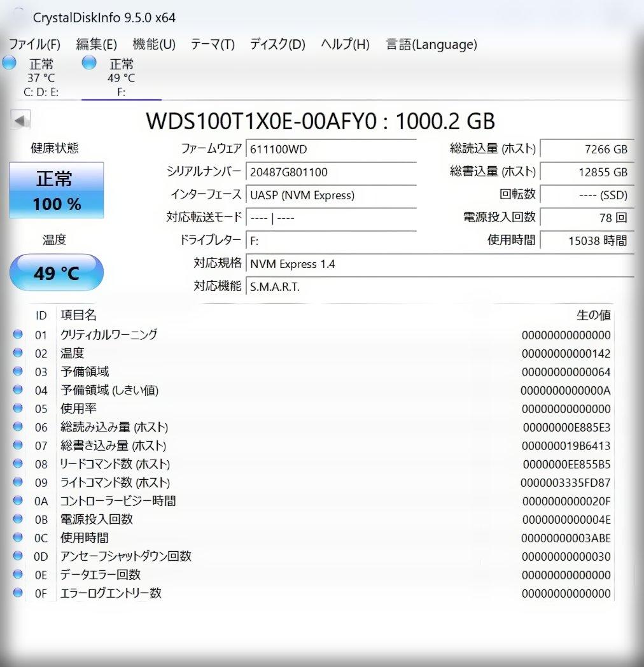
Task: Click the drive letter field F:
Action: point(331,241)
